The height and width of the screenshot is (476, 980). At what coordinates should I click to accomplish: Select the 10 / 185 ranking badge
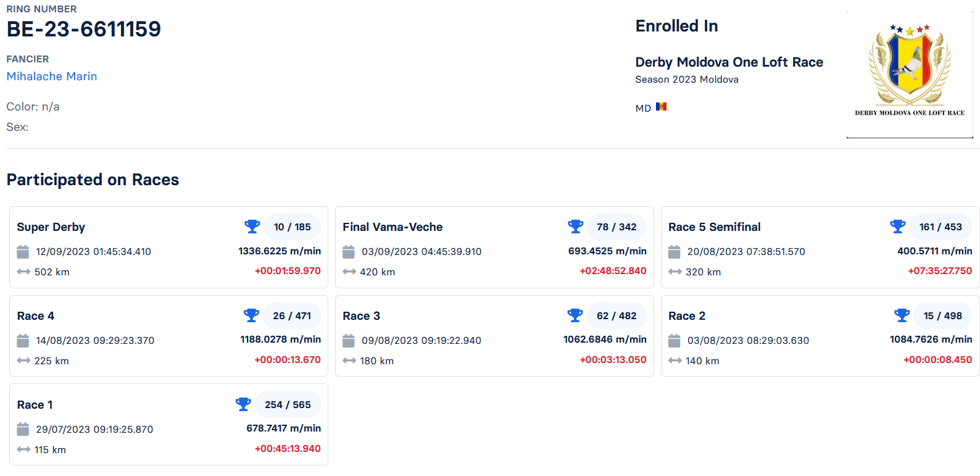point(292,227)
